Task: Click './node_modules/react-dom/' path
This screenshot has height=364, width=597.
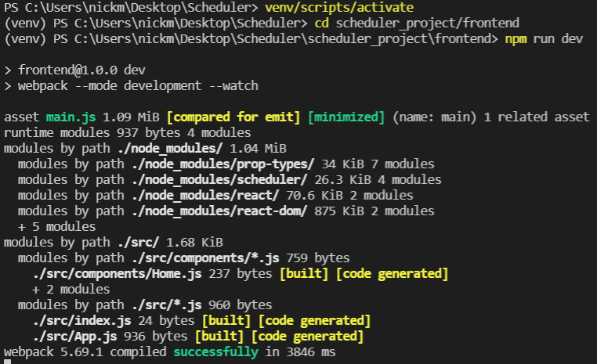Action: click(219, 211)
